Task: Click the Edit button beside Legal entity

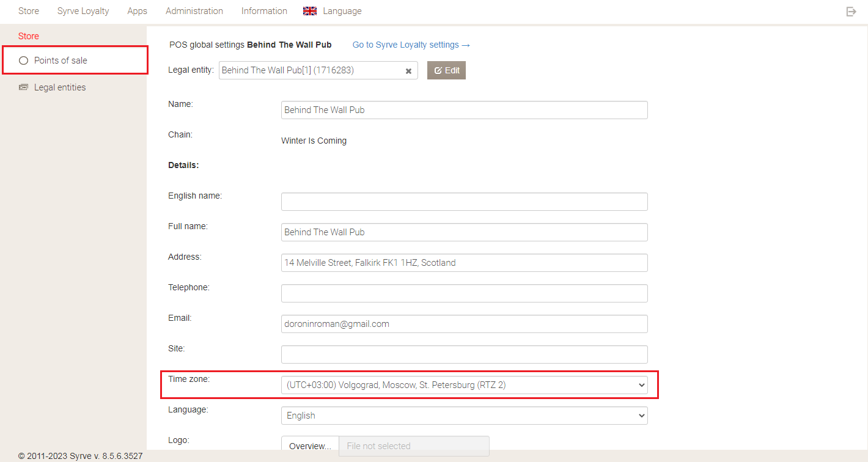Action: point(446,70)
